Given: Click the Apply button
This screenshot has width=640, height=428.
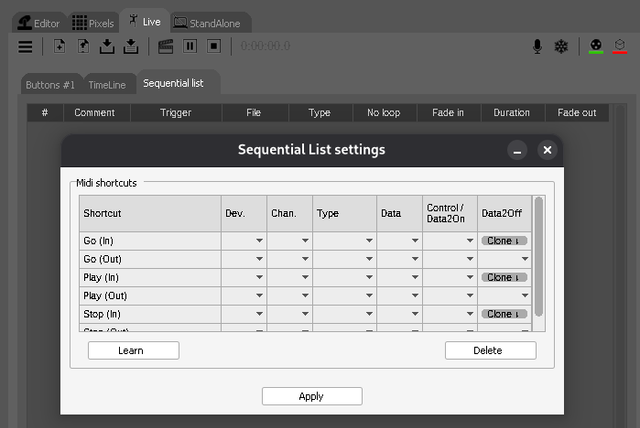Looking at the screenshot, I should pos(312,396).
